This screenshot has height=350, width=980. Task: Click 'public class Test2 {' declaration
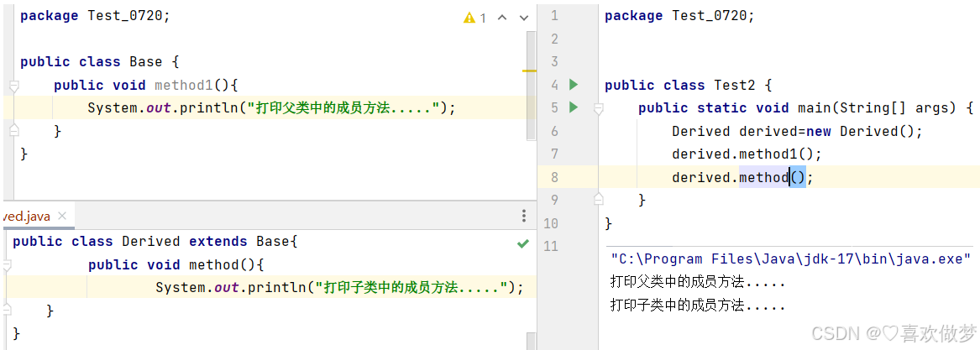tap(689, 85)
